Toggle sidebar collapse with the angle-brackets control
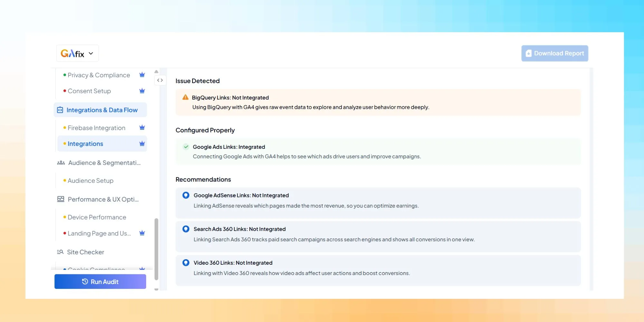 pyautogui.click(x=160, y=80)
